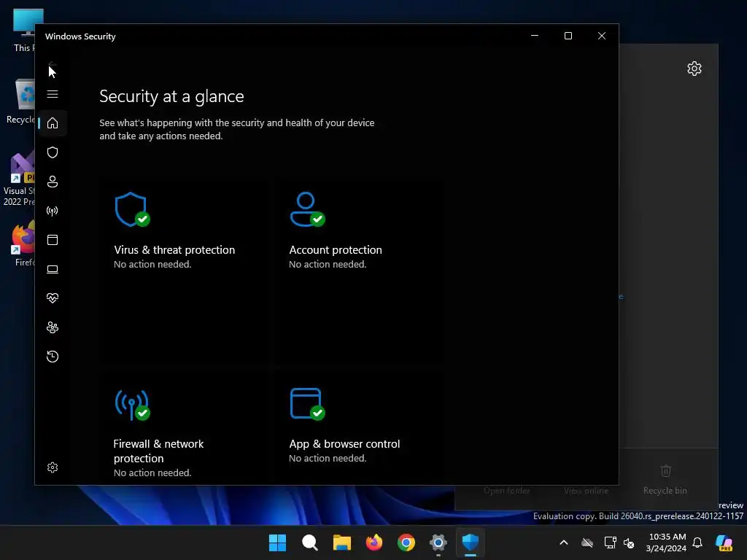Open App & browser control heading

click(344, 444)
